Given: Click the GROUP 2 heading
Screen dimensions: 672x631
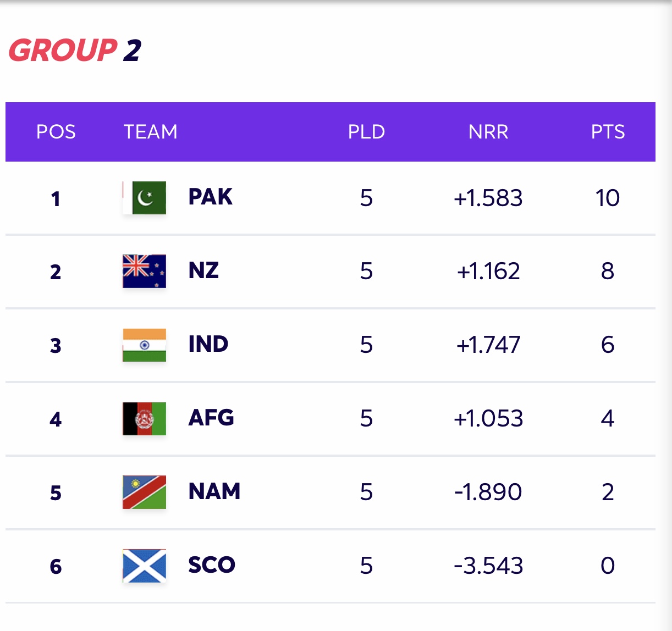Looking at the screenshot, I should (75, 51).
